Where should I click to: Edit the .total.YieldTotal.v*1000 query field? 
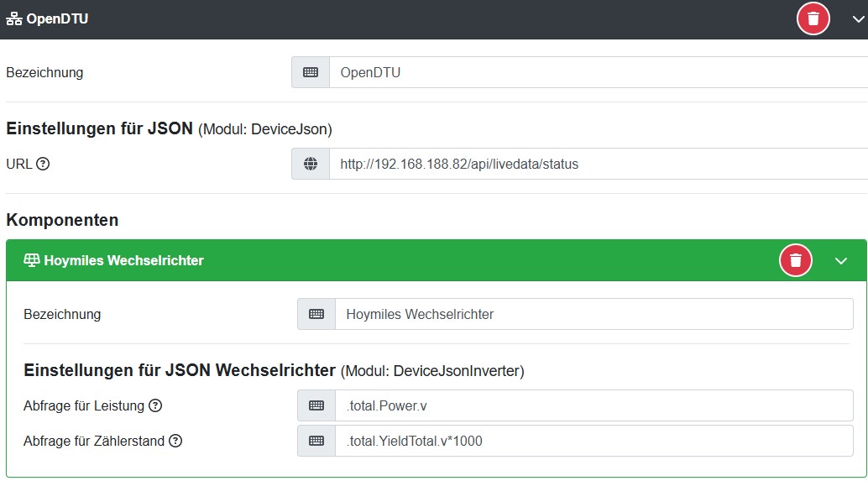pyautogui.click(x=588, y=441)
